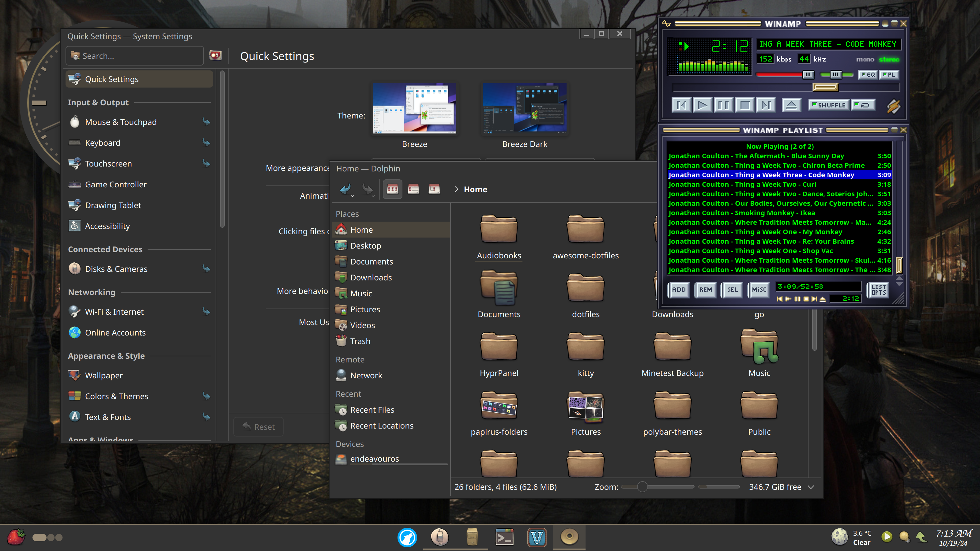Open Colors & Themes settings
980x551 pixels.
[139, 396]
